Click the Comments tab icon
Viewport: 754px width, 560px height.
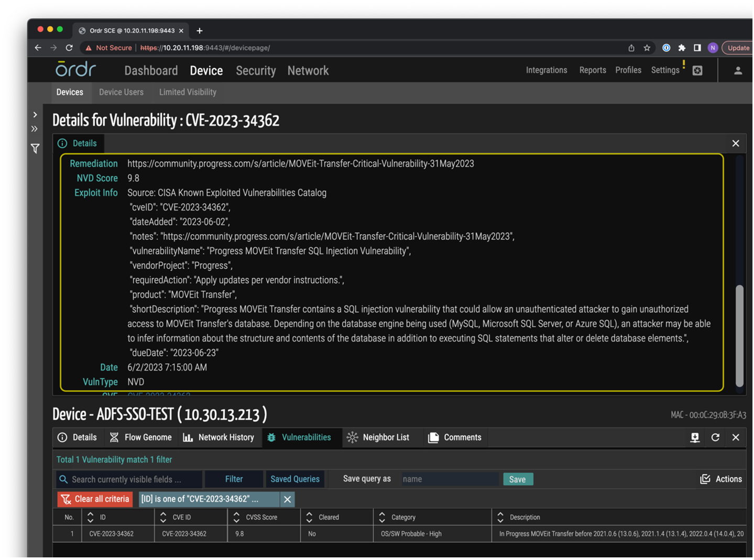pos(434,437)
